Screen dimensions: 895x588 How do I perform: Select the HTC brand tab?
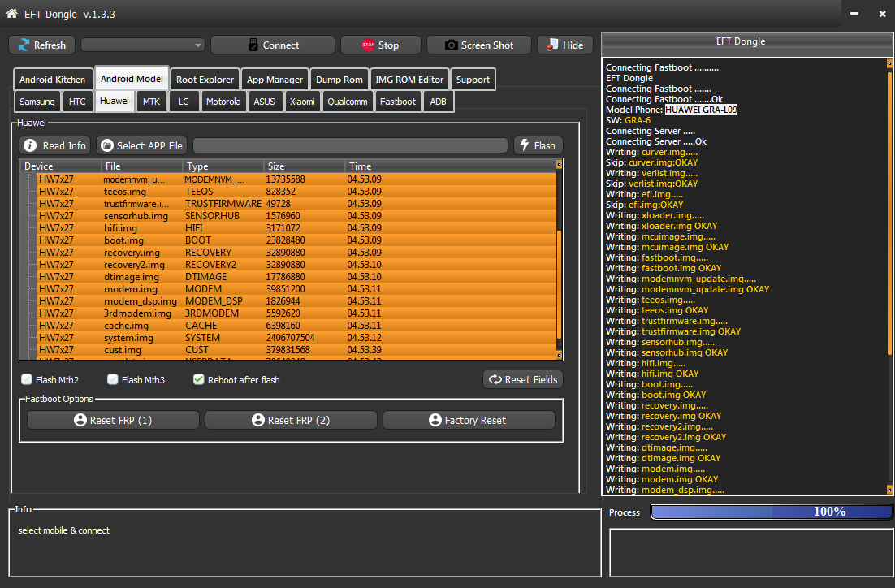[77, 102]
